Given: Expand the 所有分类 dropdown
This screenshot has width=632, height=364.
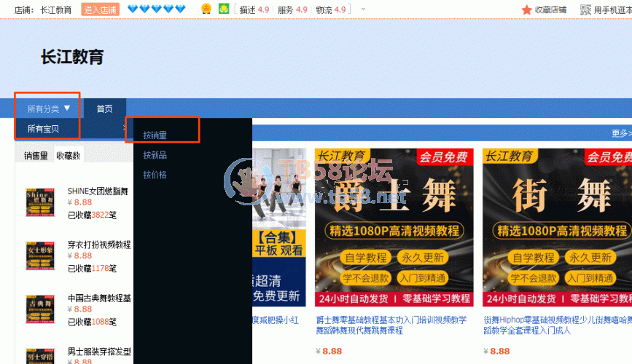Looking at the screenshot, I should pyautogui.click(x=49, y=109).
